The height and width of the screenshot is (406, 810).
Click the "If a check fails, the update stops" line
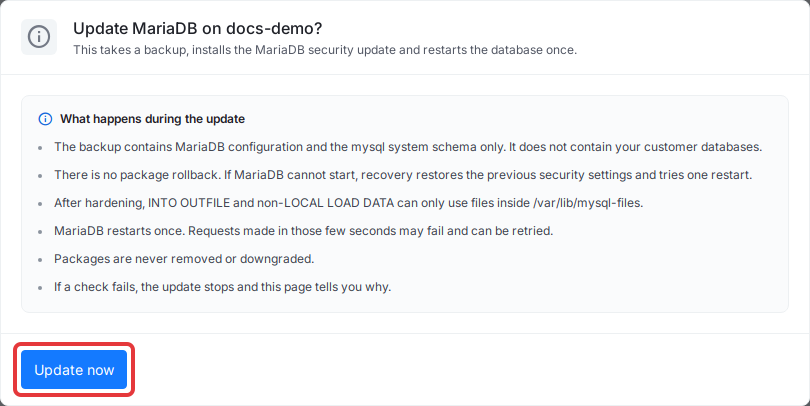point(223,287)
